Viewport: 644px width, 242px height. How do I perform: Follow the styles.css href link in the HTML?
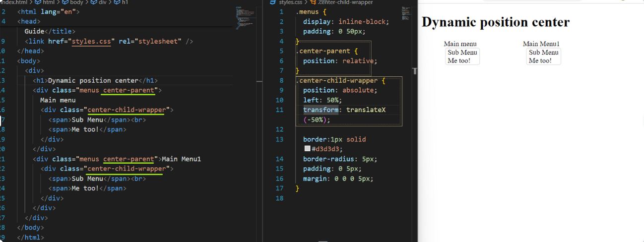tap(91, 41)
